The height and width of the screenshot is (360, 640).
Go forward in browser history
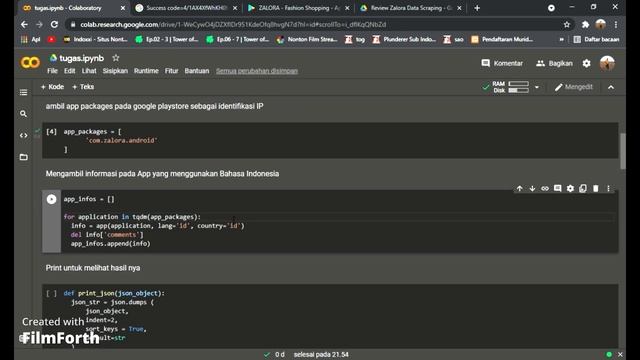(39, 24)
